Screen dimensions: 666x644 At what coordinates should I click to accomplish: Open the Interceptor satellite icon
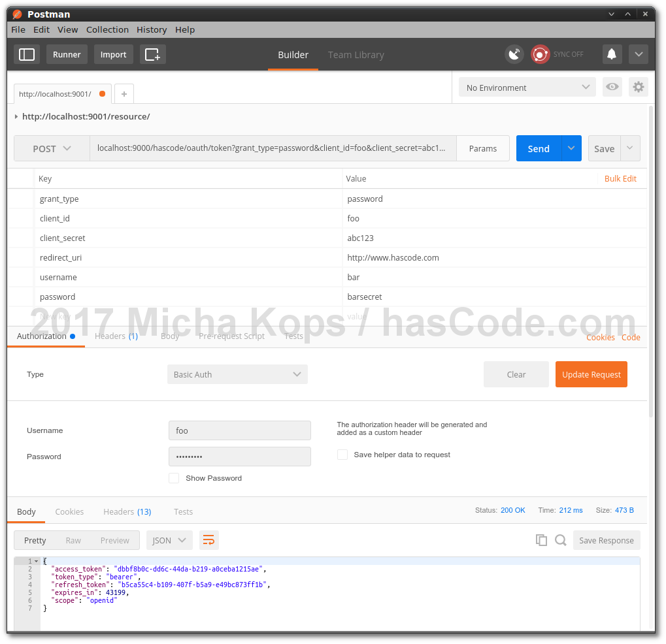[514, 54]
